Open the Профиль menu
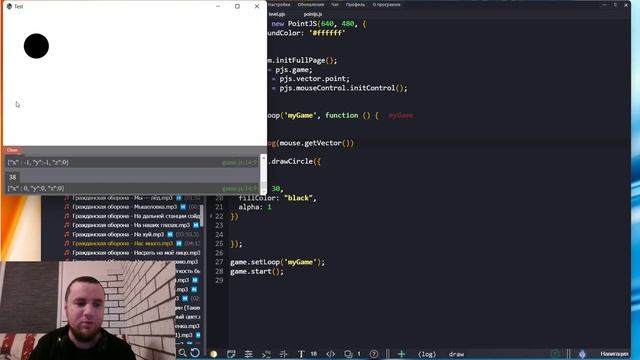Screen dimensions: 640x360 [356, 4]
